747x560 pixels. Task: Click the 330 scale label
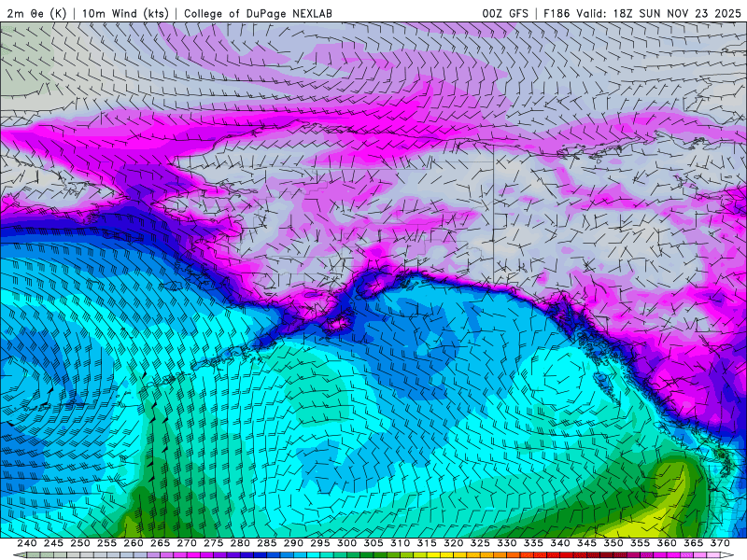[507, 543]
